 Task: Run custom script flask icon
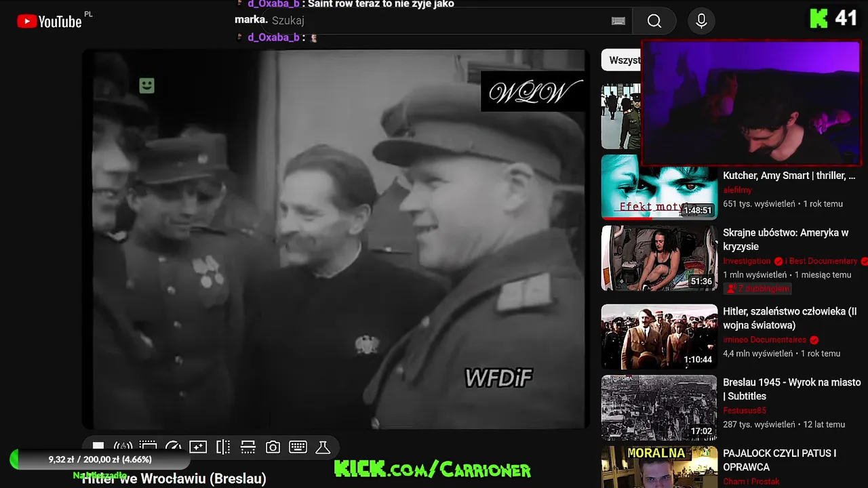323,447
